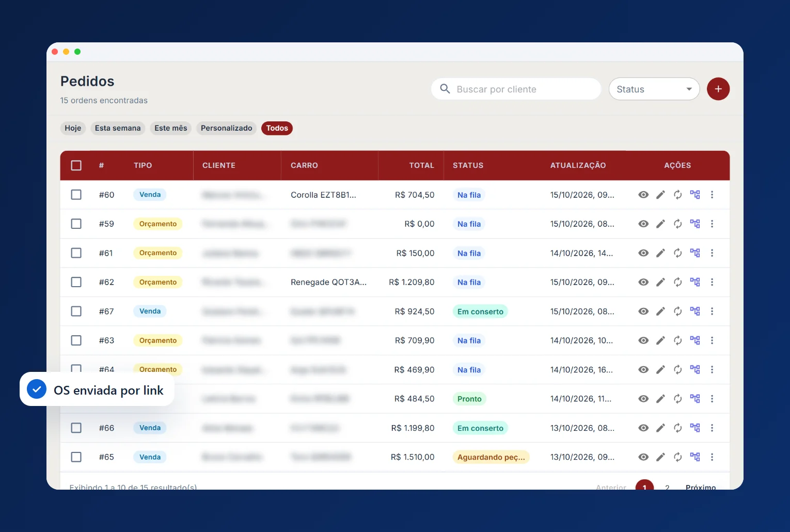Open the flow diagram icon for order #66
This screenshot has width=790, height=532.
(695, 428)
